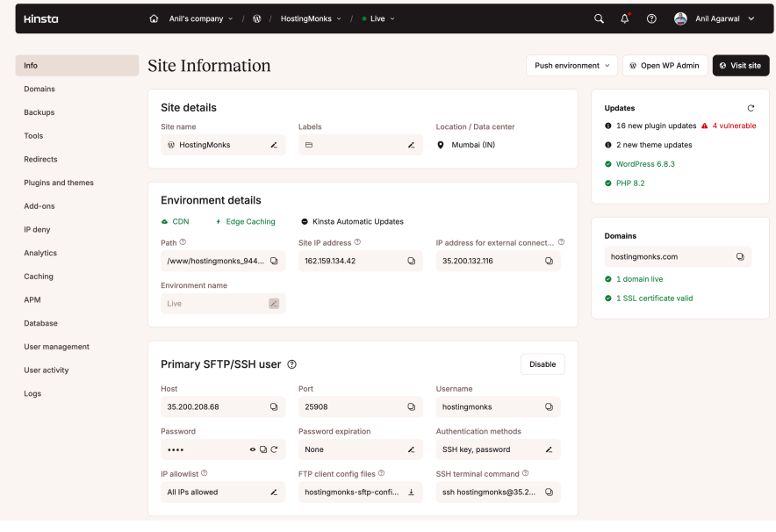Copy port 25908
This screenshot has height=532, width=776.
pos(411,406)
